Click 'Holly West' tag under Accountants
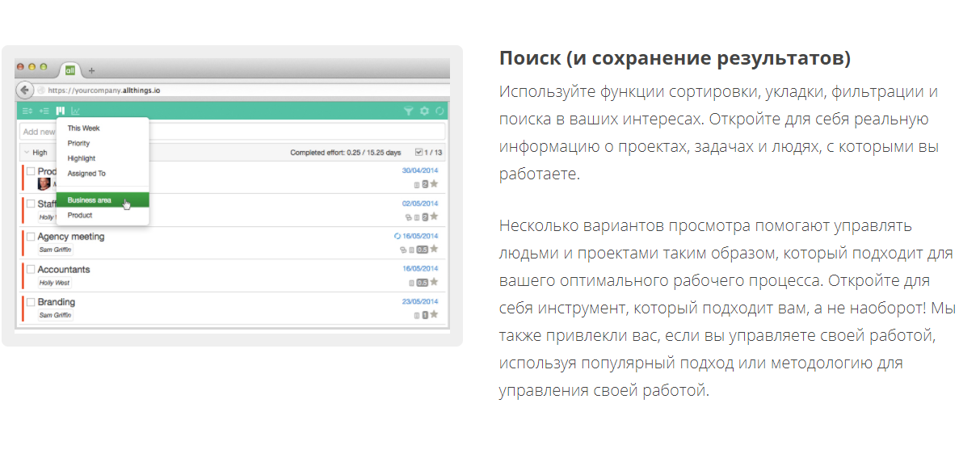The width and height of the screenshot is (980, 458). tap(55, 283)
